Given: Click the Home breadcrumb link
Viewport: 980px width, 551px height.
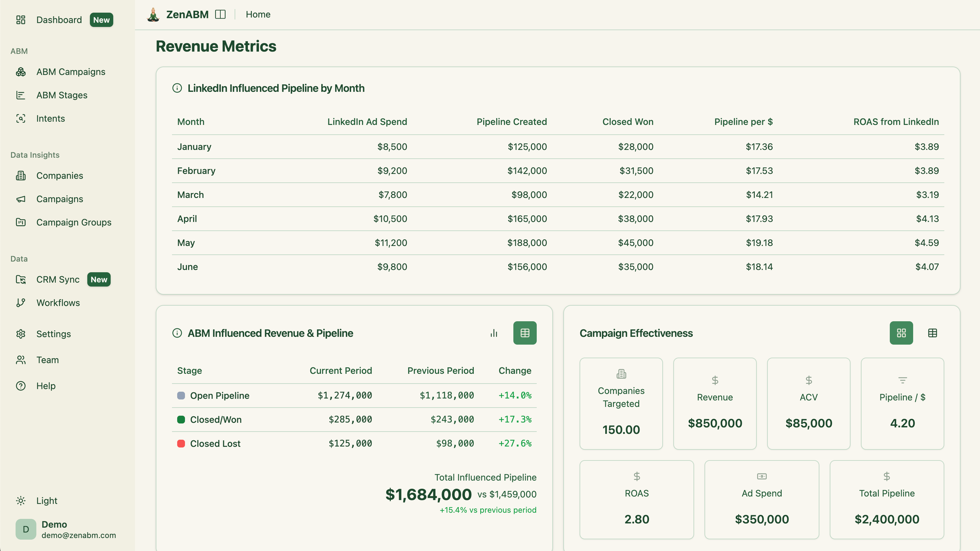Looking at the screenshot, I should click(x=258, y=15).
